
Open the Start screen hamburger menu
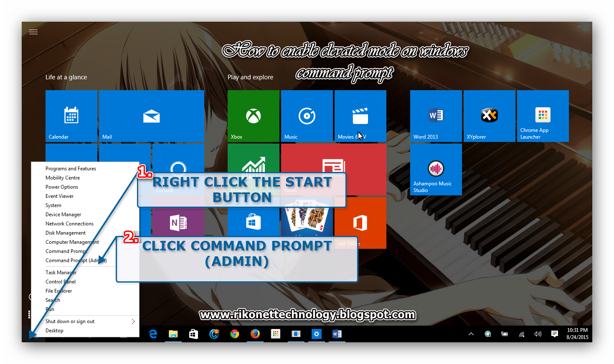click(x=33, y=31)
